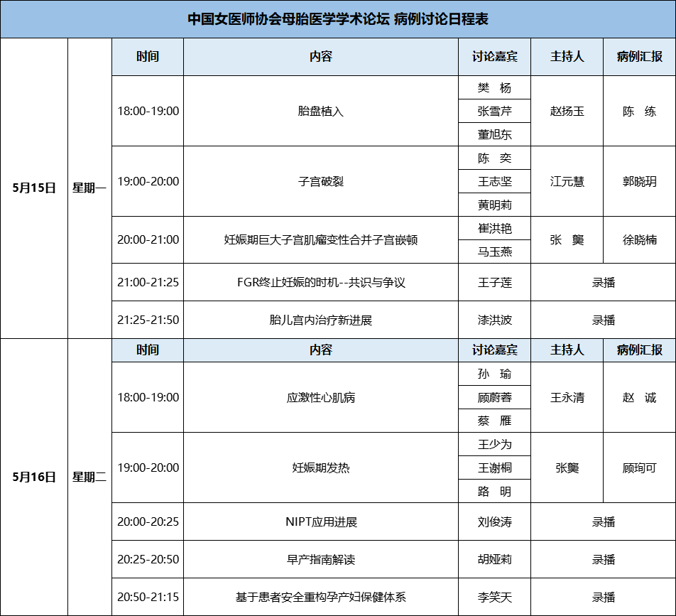Screen dimensions: 676x616
Task: Click the 20:00-21:00 time cell
Action: coord(148,240)
